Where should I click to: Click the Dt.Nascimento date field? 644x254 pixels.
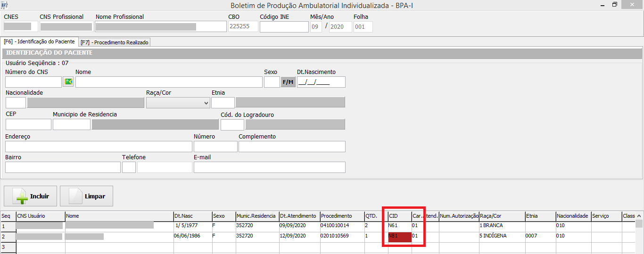coord(321,82)
